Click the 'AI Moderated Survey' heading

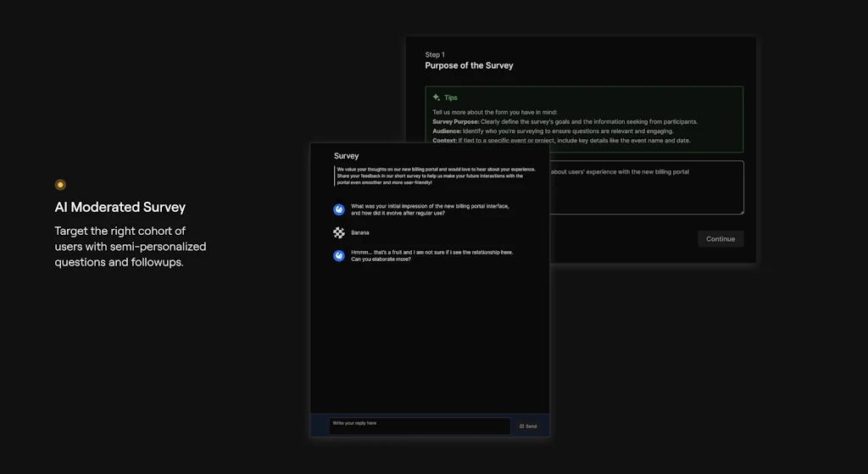120,207
